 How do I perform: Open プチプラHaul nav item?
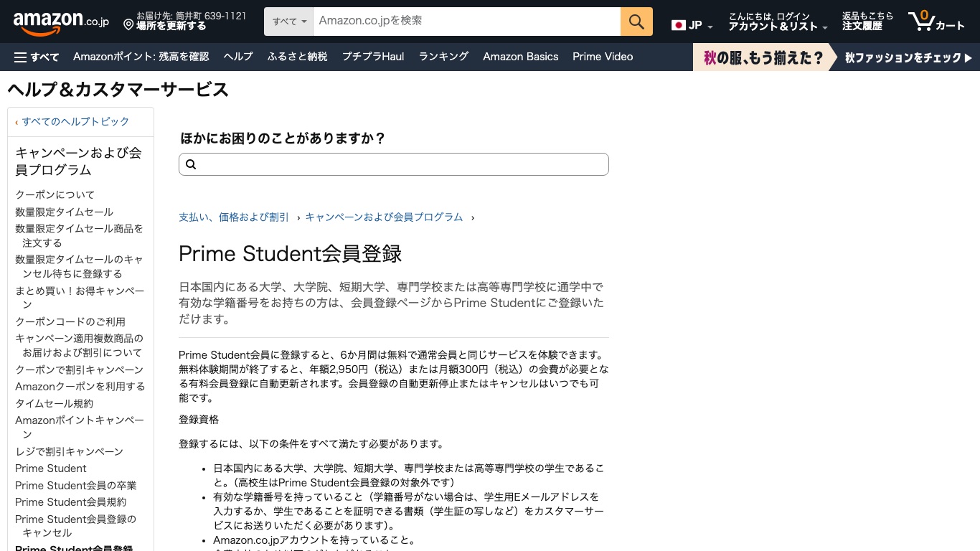point(373,57)
